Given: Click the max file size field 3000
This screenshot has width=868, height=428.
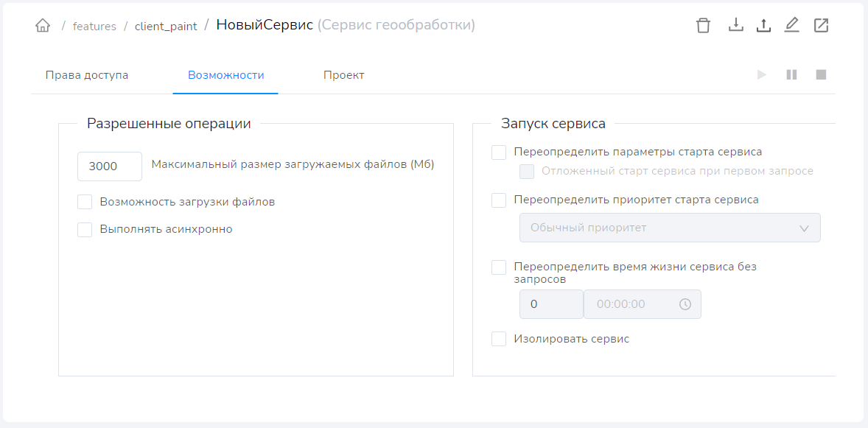Looking at the screenshot, I should (x=109, y=166).
